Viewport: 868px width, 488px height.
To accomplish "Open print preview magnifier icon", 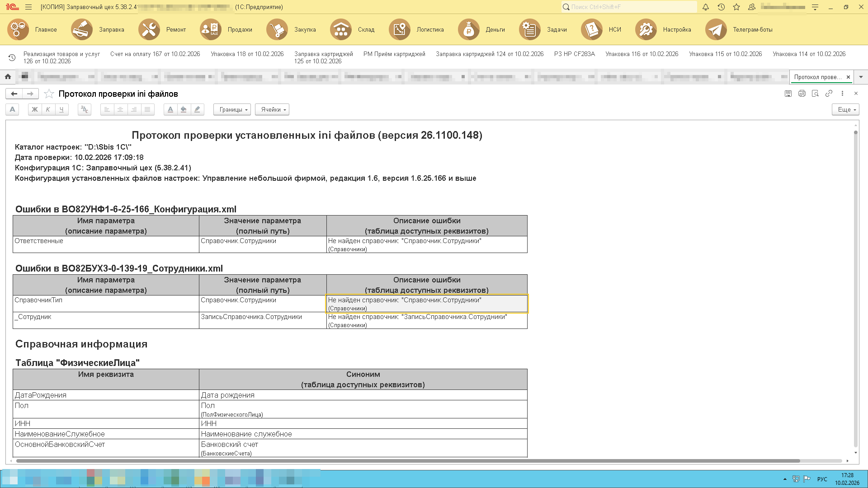I will click(815, 94).
